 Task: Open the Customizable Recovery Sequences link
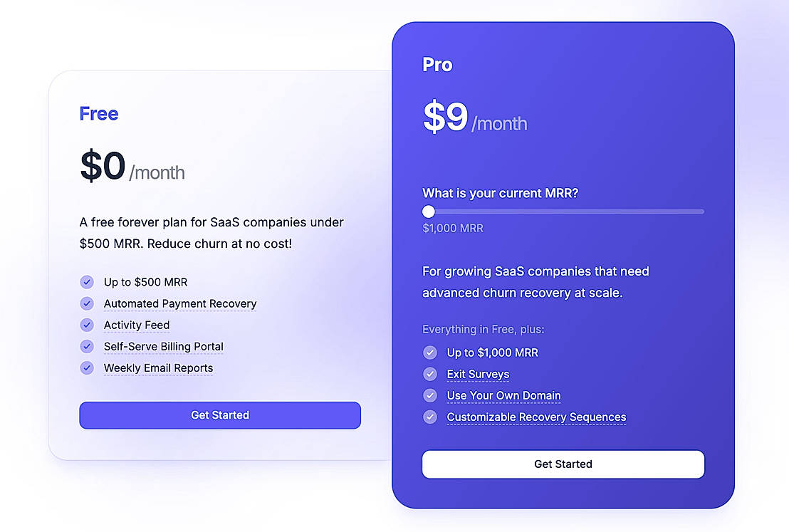pos(536,417)
